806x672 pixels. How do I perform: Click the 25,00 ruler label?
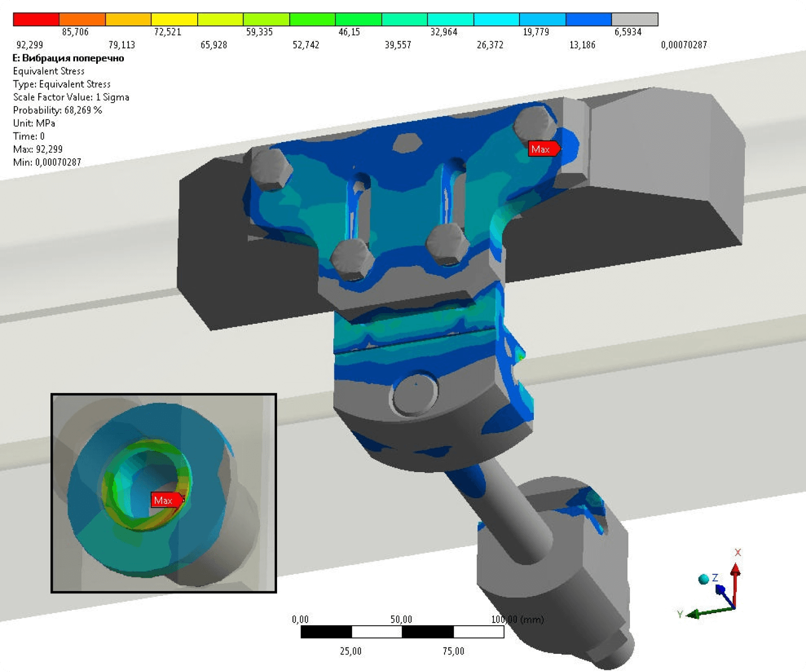(x=351, y=651)
